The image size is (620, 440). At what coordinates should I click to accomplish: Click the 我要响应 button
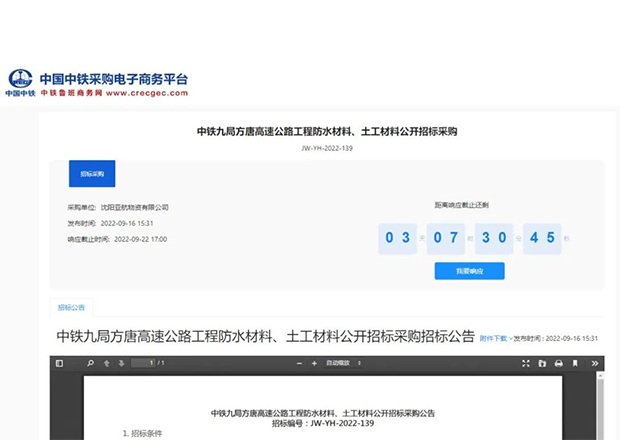pos(469,271)
